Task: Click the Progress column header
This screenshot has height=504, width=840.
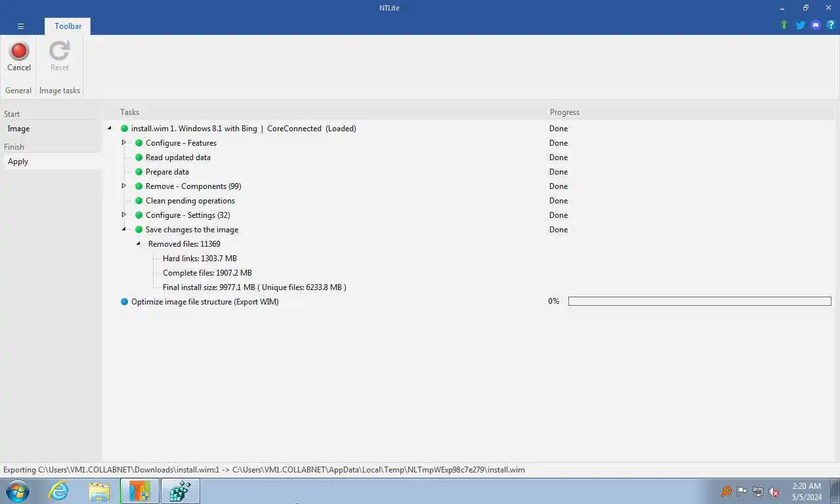Action: coord(564,112)
